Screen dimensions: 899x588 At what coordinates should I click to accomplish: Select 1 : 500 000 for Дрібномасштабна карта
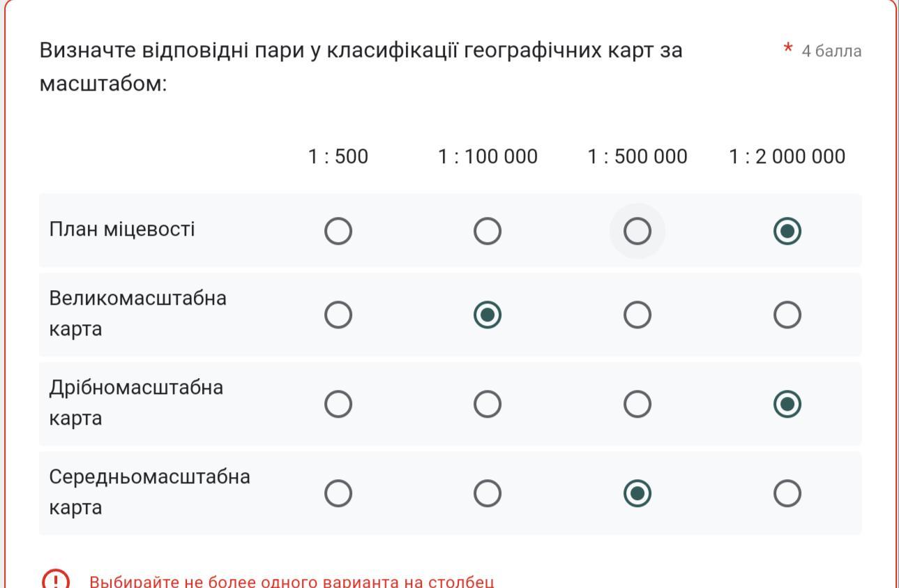tap(637, 404)
